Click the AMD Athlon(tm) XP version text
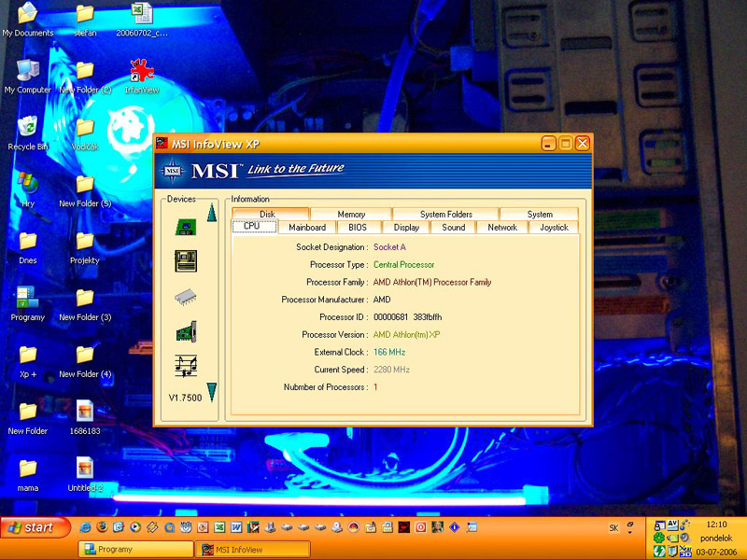 click(x=406, y=335)
